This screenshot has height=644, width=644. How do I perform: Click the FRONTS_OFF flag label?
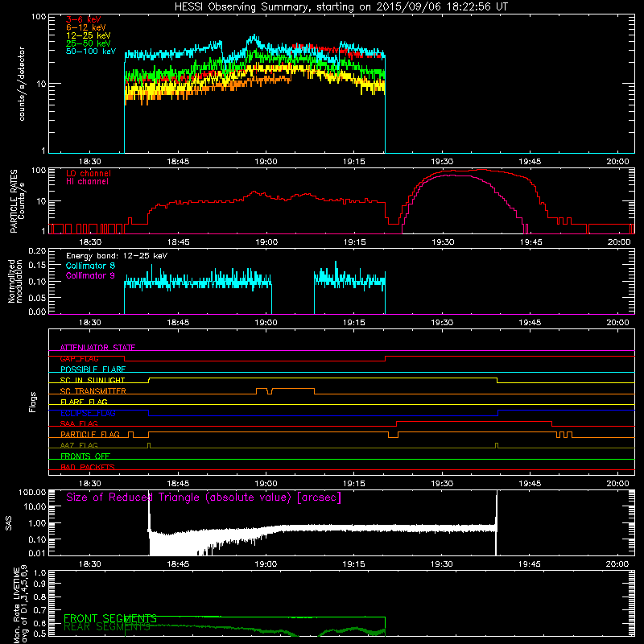click(85, 456)
